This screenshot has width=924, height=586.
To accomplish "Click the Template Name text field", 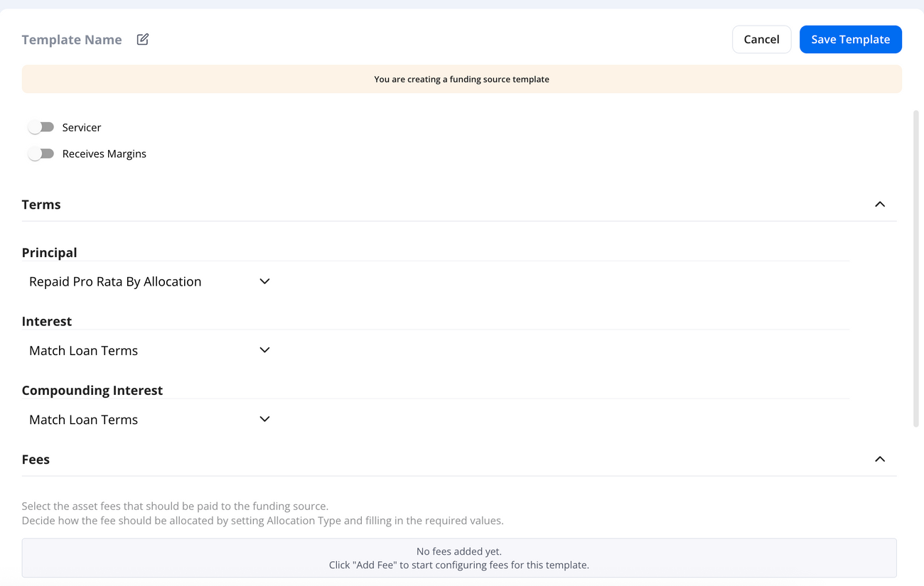I will (71, 39).
